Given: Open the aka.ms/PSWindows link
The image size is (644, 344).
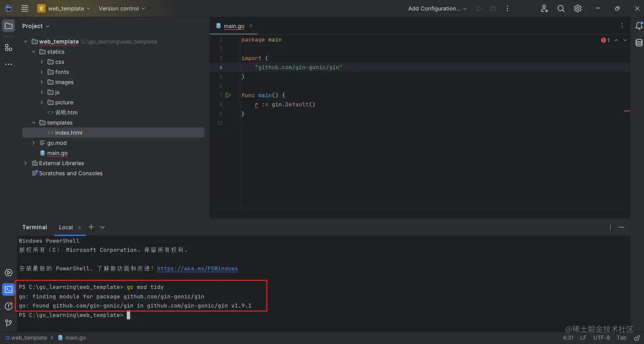Looking at the screenshot, I should (197, 269).
